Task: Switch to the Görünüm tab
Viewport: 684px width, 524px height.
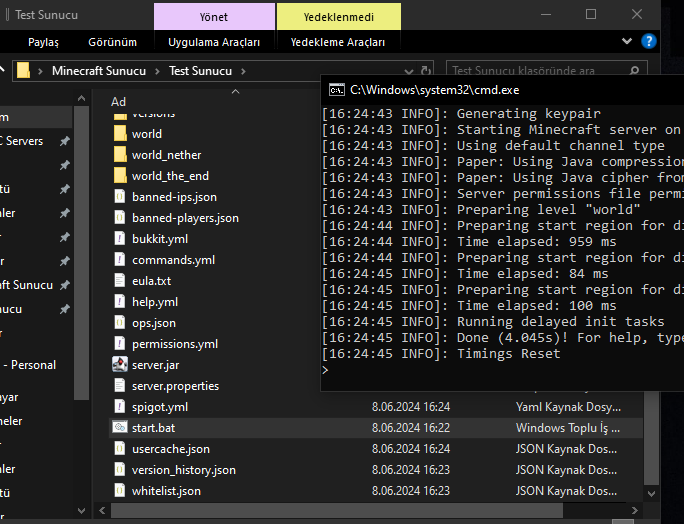Action: coord(112,42)
